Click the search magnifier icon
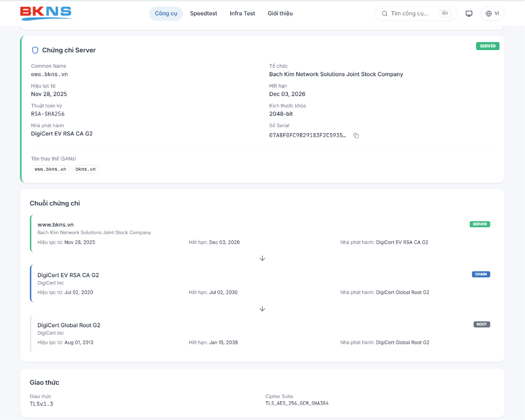The height and width of the screenshot is (420, 525). (x=385, y=14)
